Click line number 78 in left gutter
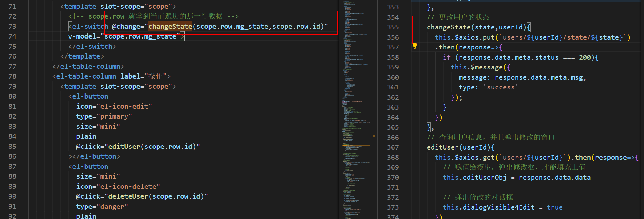The image size is (644, 219). (x=12, y=76)
